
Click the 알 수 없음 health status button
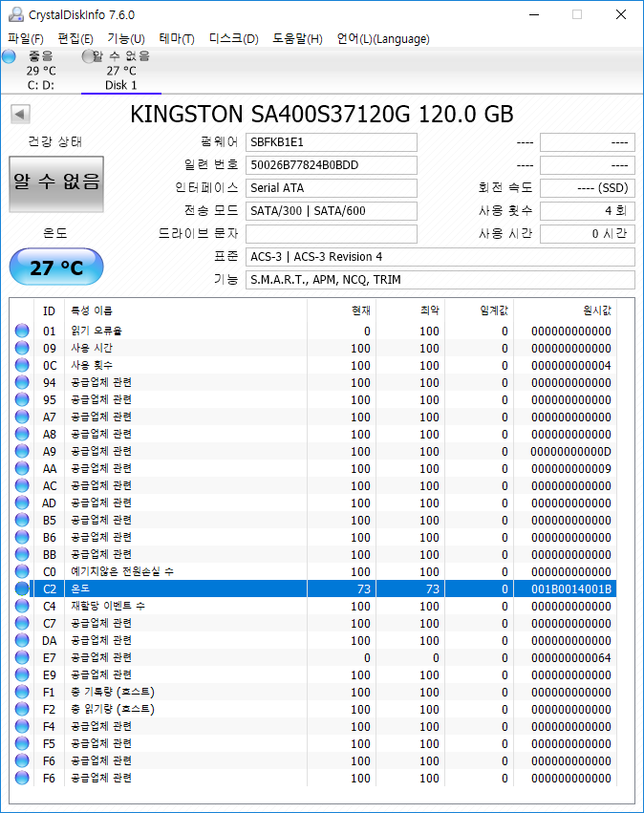56,184
